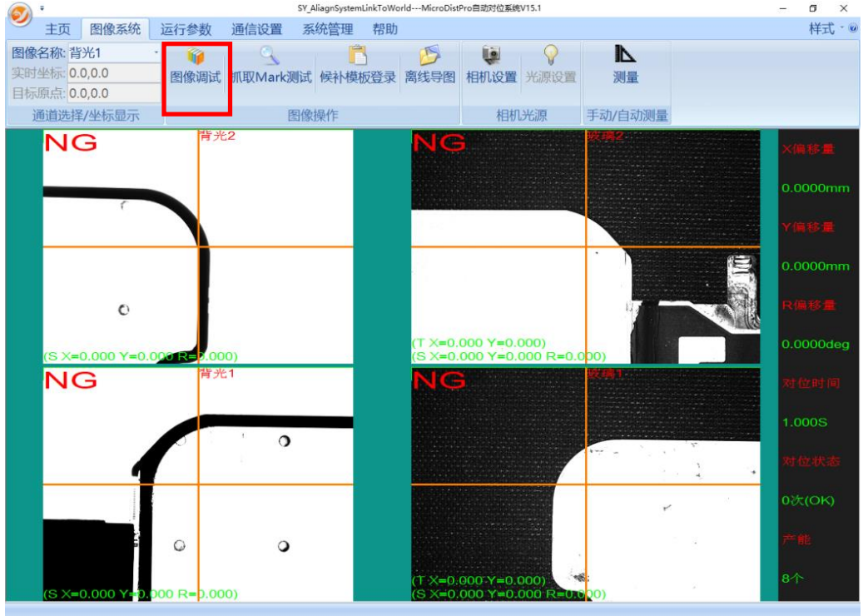Open the quick access toolbar dropdown arrow
This screenshot has height=616, width=863.
pos(42,8)
